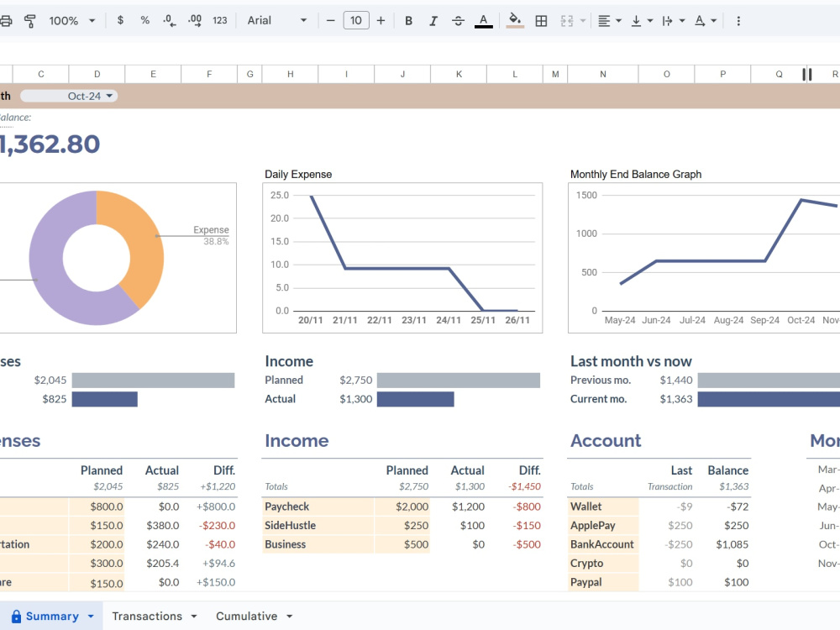Click the -$1,450 income difference total
This screenshot has height=630, width=840.
click(524, 486)
